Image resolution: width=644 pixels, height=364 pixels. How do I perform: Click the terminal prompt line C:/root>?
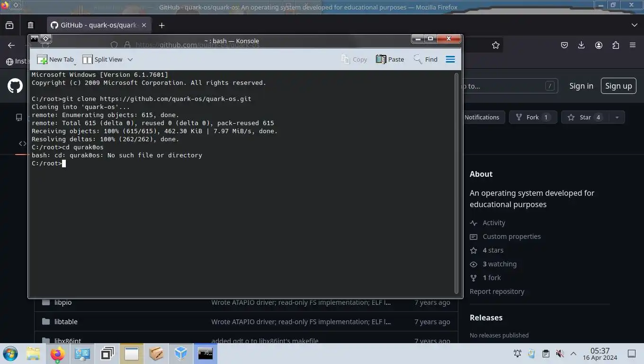46,163
